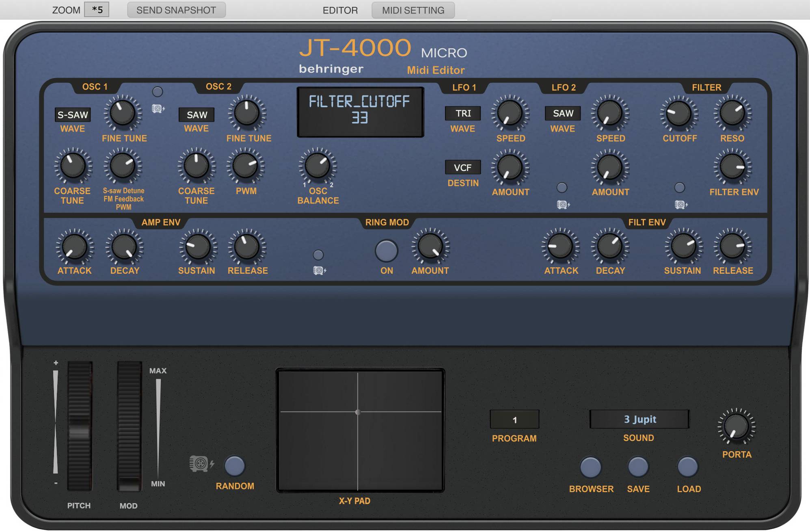810x532 pixels.
Task: Click the LFO 1 AMOUNT knob
Action: coord(510,167)
